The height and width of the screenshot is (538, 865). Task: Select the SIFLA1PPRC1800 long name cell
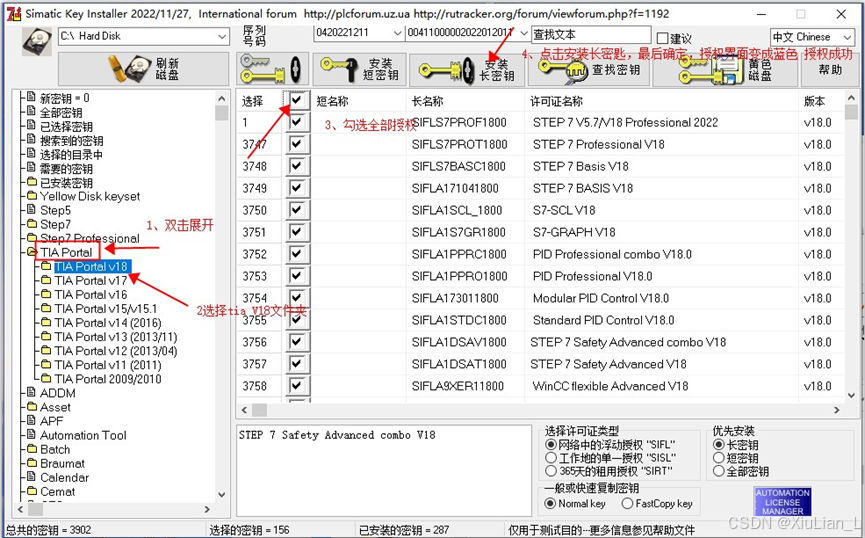[x=459, y=254]
